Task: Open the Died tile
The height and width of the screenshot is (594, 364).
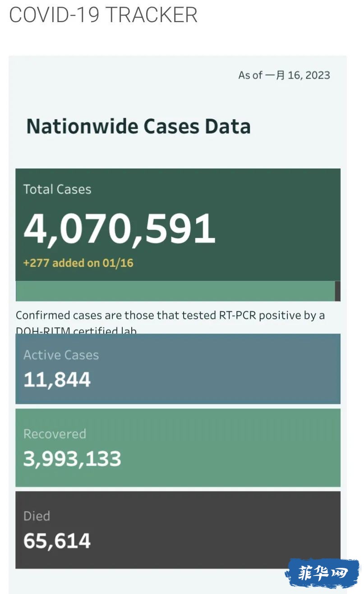Action: point(178,530)
